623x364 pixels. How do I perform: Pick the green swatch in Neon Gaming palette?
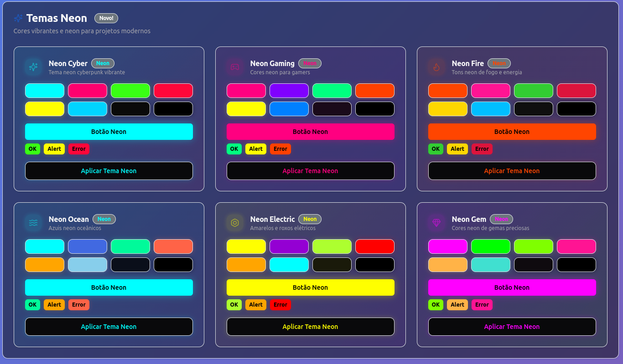pos(332,91)
